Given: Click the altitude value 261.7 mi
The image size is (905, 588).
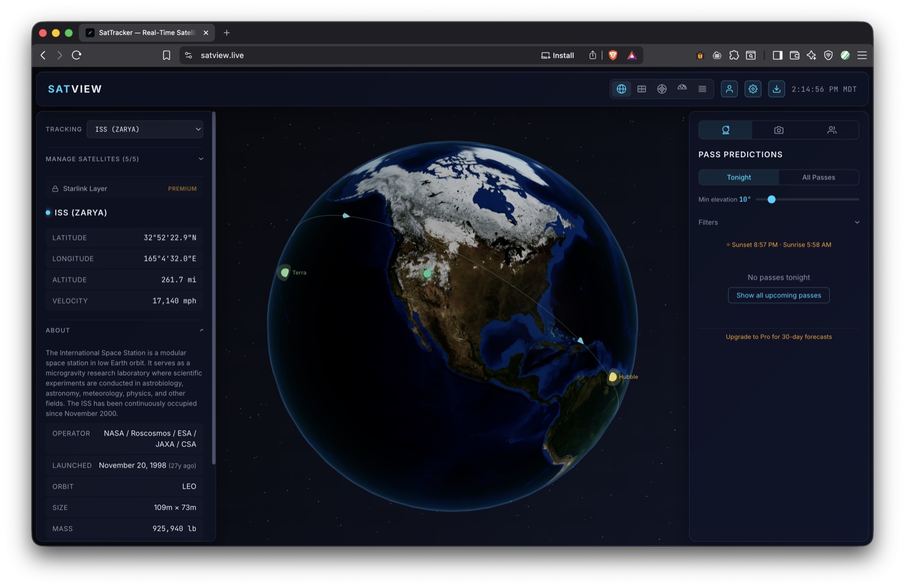Looking at the screenshot, I should 179,280.
